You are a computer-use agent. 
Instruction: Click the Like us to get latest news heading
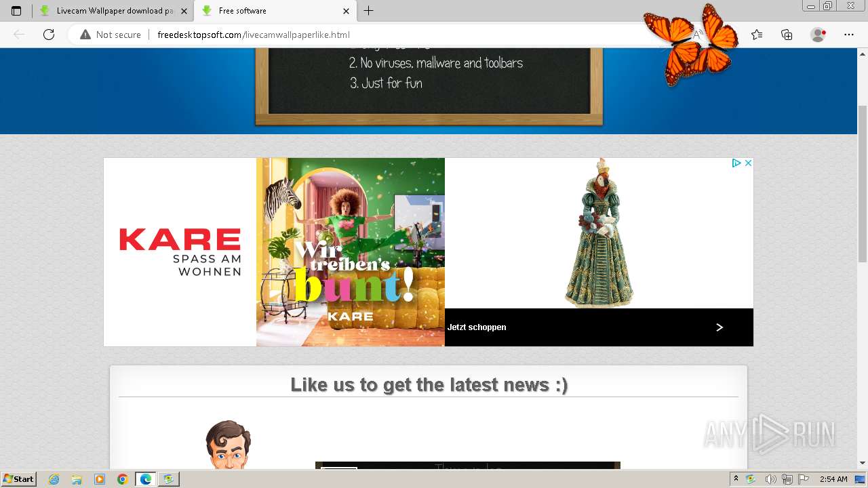[x=429, y=384]
